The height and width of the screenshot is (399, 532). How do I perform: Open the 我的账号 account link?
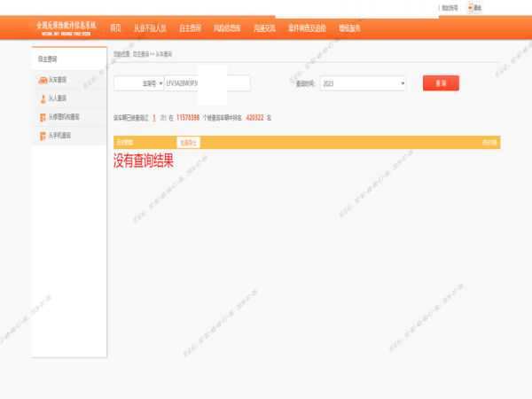pos(450,8)
